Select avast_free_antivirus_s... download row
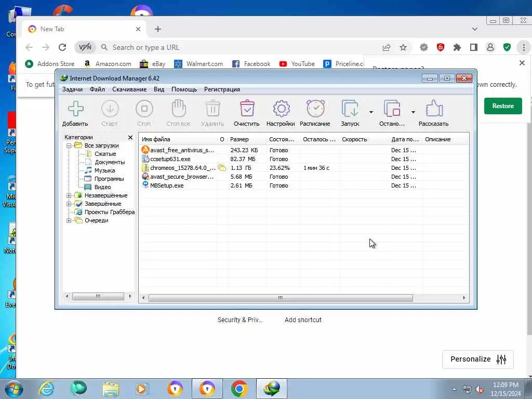This screenshot has height=399, width=532. (x=303, y=150)
